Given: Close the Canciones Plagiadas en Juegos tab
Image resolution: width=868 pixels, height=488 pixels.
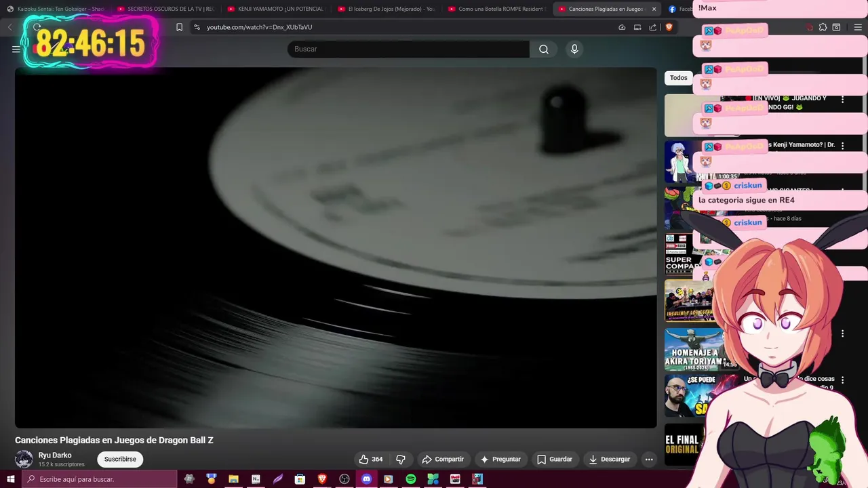Looking at the screenshot, I should coord(654,9).
